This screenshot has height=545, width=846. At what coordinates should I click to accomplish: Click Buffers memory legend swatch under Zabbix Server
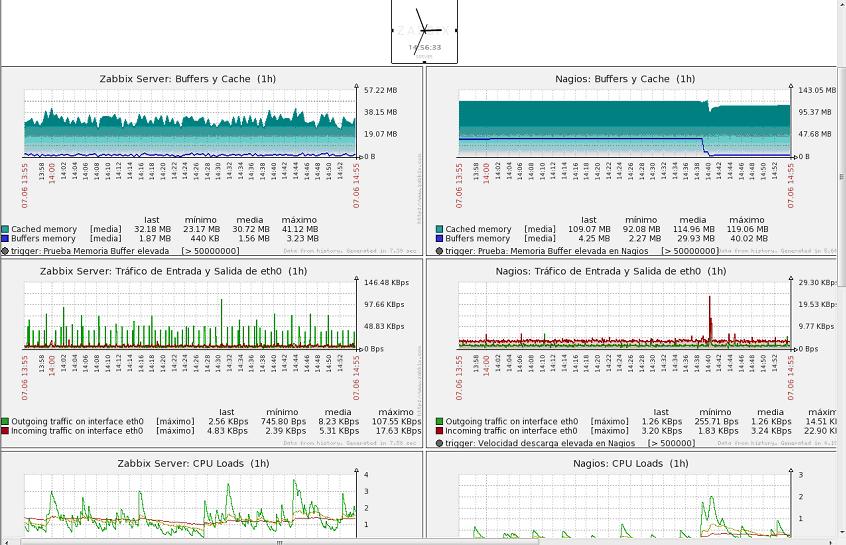pyautogui.click(x=5, y=239)
